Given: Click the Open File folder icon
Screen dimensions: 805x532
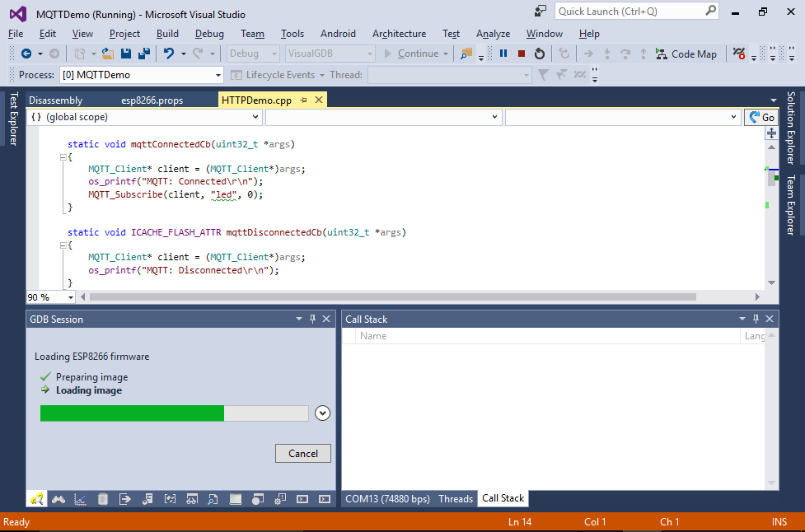Looking at the screenshot, I should point(108,54).
